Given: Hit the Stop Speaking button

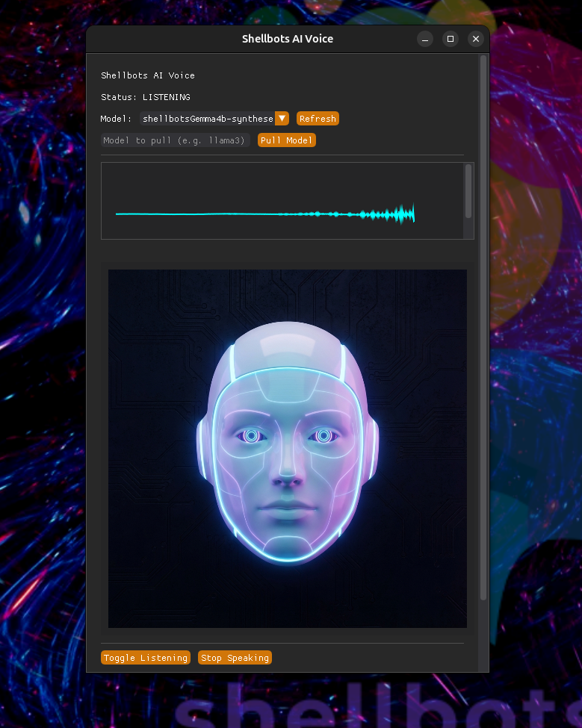Looking at the screenshot, I should [235, 658].
